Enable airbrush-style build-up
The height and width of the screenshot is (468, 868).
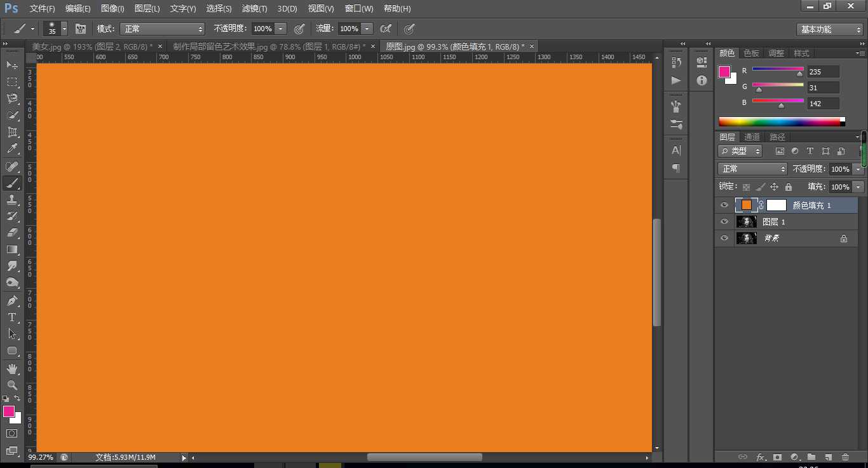tap(385, 29)
